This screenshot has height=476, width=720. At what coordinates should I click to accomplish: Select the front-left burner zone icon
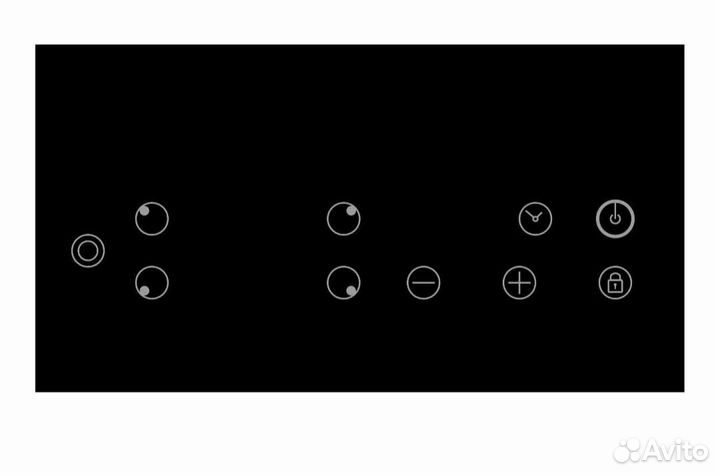pos(152,282)
